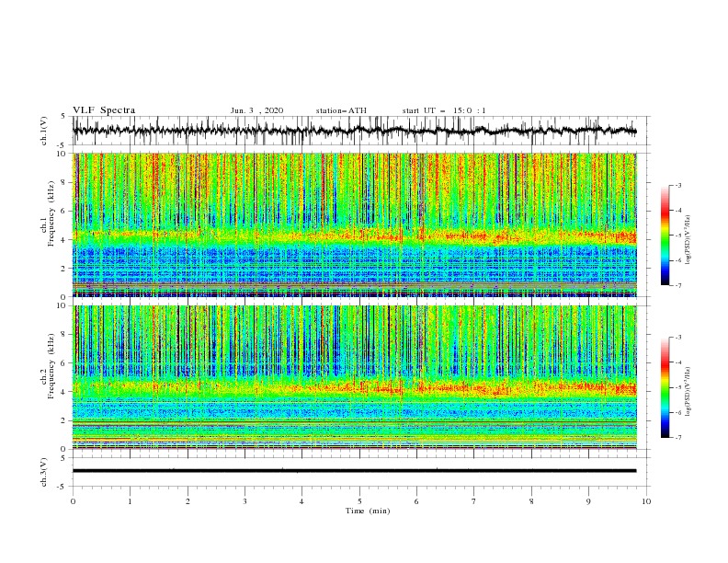This screenshot has width=728, height=563.
Task: Click the ch.1 color bar log(PSD) label
Action: 688,239
